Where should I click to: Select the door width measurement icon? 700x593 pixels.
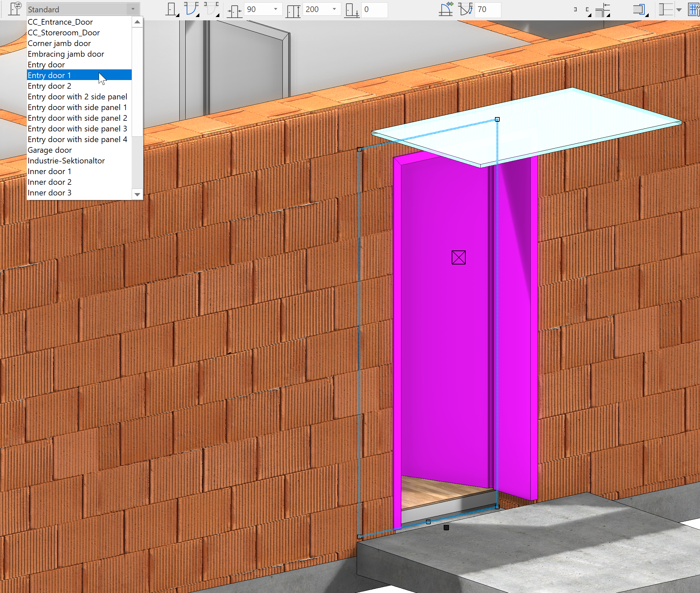[x=234, y=9]
